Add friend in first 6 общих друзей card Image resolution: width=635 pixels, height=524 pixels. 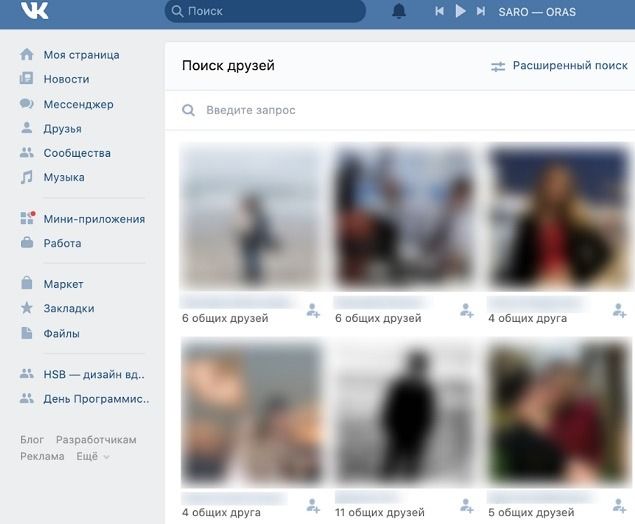[x=313, y=311]
